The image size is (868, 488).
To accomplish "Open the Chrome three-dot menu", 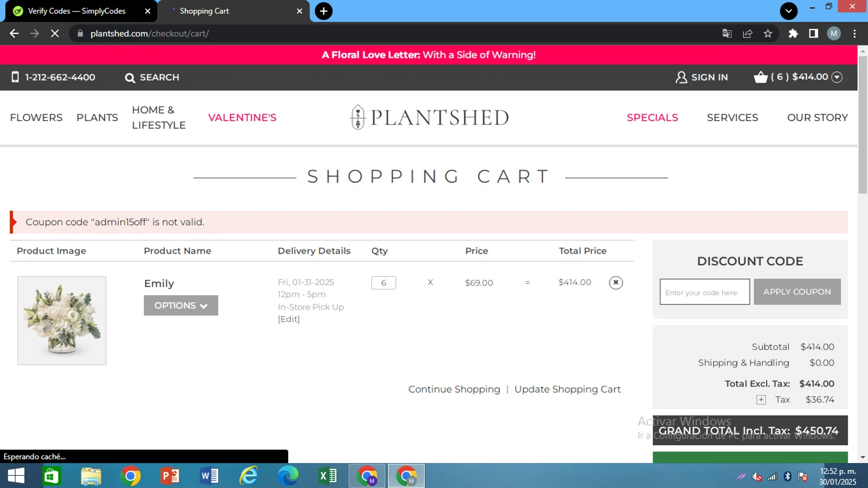I will [855, 34].
